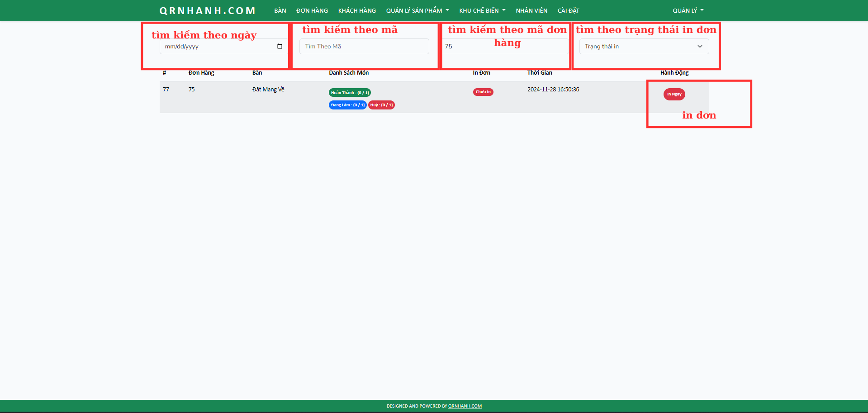Click the Đơn Hàng column header
The image size is (868, 413).
point(201,73)
